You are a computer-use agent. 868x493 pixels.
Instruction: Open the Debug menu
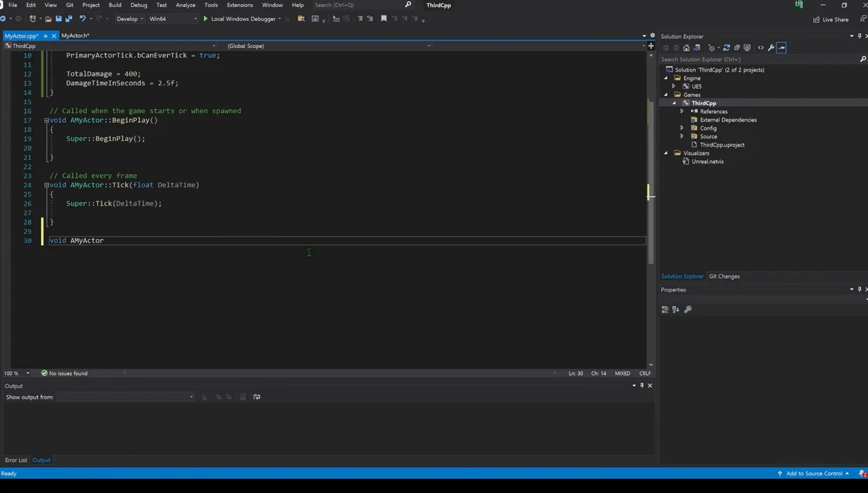(x=139, y=5)
